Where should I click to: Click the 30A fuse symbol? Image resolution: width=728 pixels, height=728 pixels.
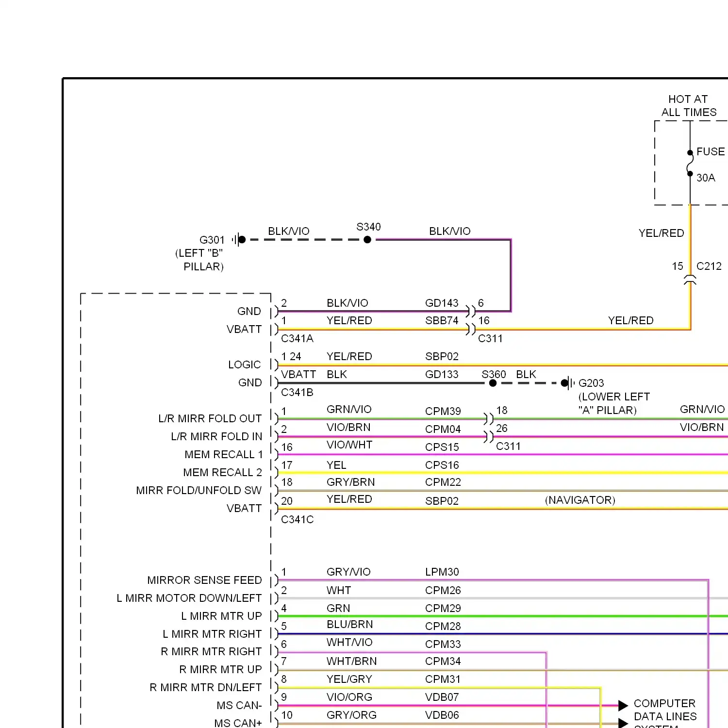pyautogui.click(x=690, y=163)
